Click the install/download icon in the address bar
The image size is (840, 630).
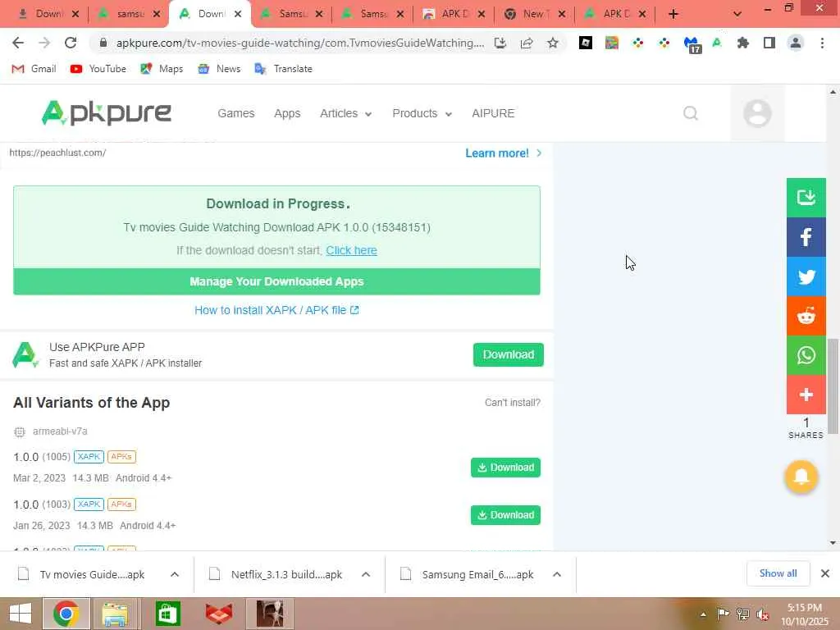(x=500, y=43)
